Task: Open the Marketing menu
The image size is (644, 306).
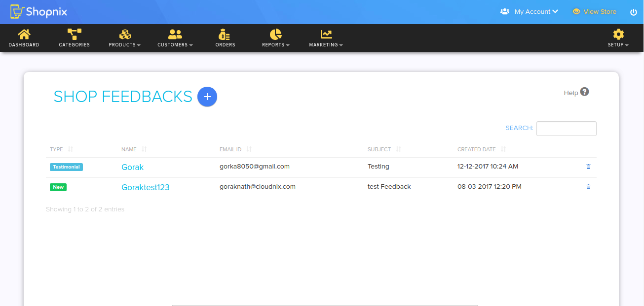Action: [x=326, y=38]
